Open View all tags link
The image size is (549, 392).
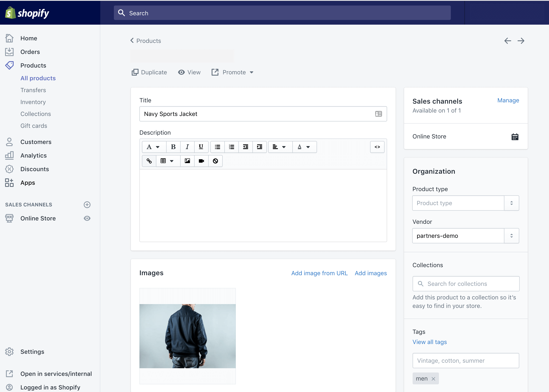(429, 342)
